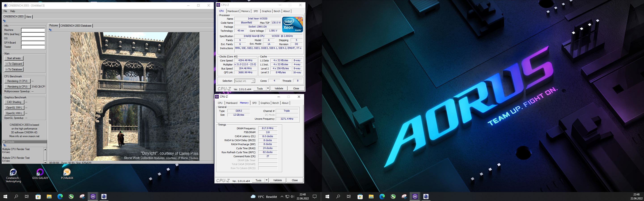Click the GFX-Board input field
Image resolution: width=644 pixels, height=201 pixels.
[33, 43]
